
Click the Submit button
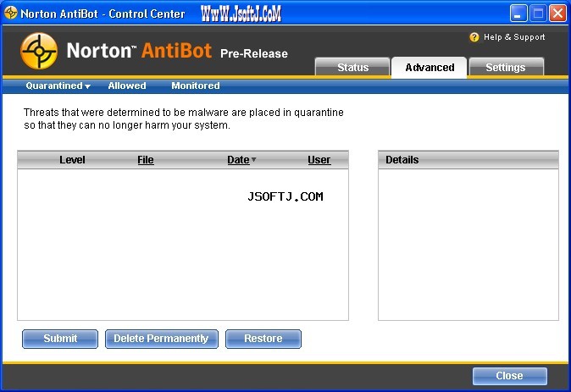coord(60,339)
